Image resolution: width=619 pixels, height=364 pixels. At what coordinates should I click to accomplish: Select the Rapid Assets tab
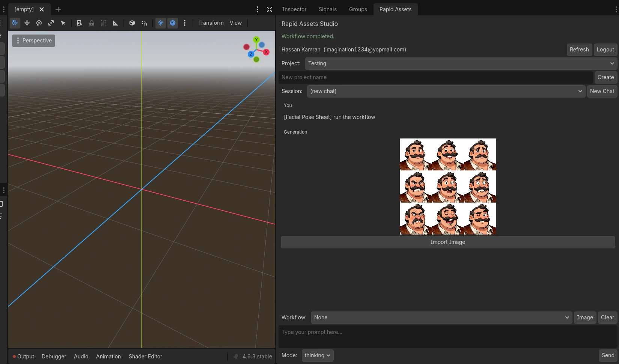click(395, 9)
